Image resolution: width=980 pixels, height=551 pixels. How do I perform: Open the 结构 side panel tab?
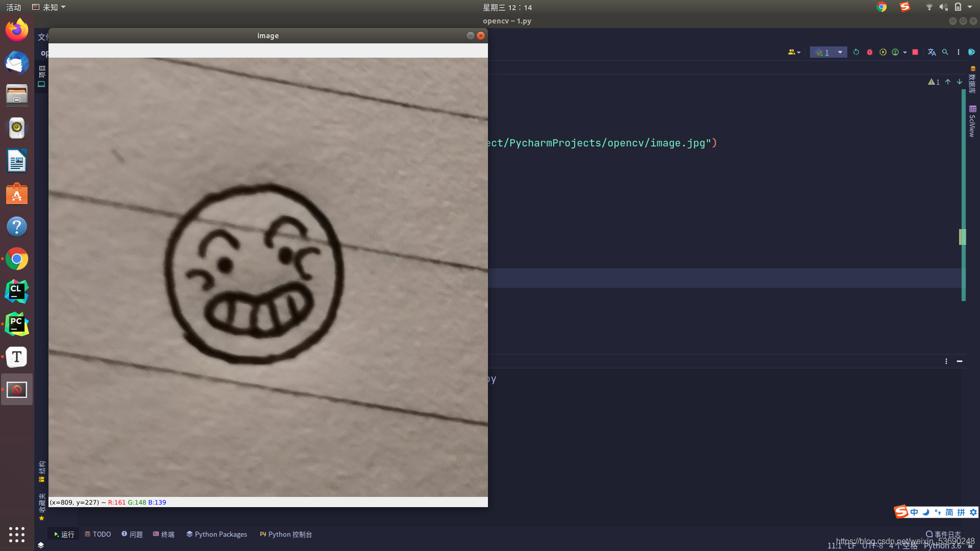[42, 471]
